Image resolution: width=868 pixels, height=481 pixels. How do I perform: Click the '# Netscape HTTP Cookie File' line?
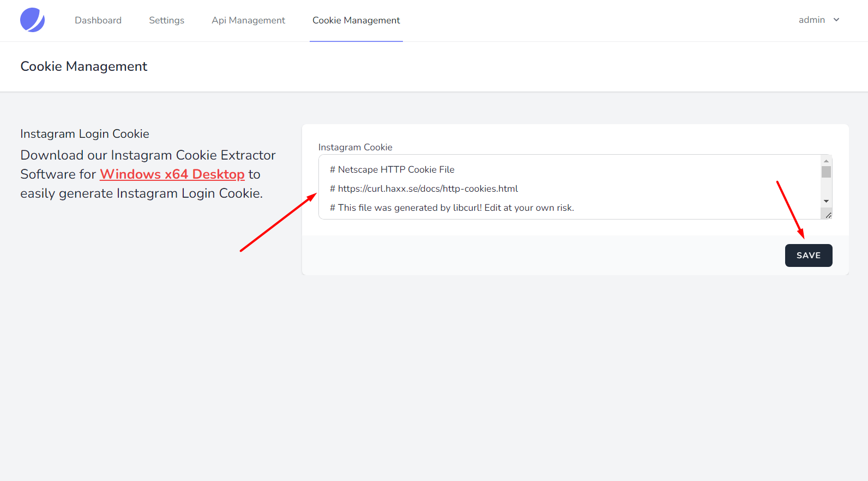point(392,169)
